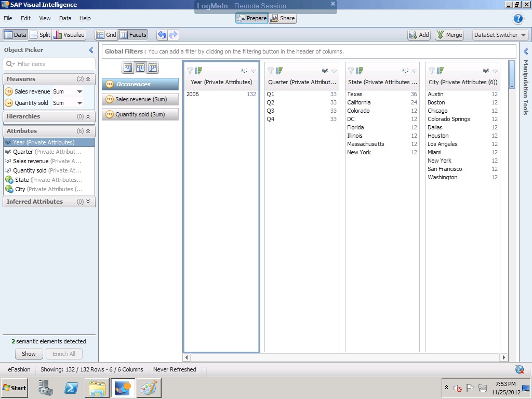The image size is (532, 399).
Task: Collapse the Attributes section
Action: [88, 131]
